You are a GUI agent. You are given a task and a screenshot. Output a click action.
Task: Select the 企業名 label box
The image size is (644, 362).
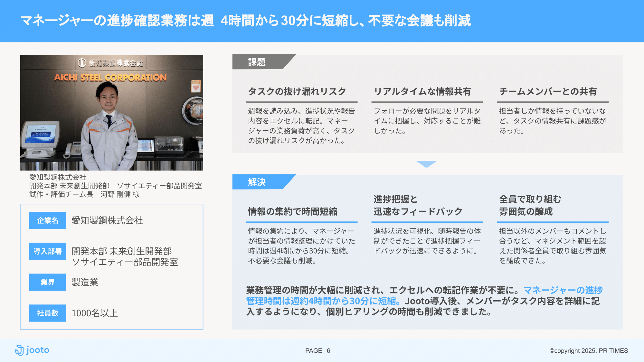48,220
